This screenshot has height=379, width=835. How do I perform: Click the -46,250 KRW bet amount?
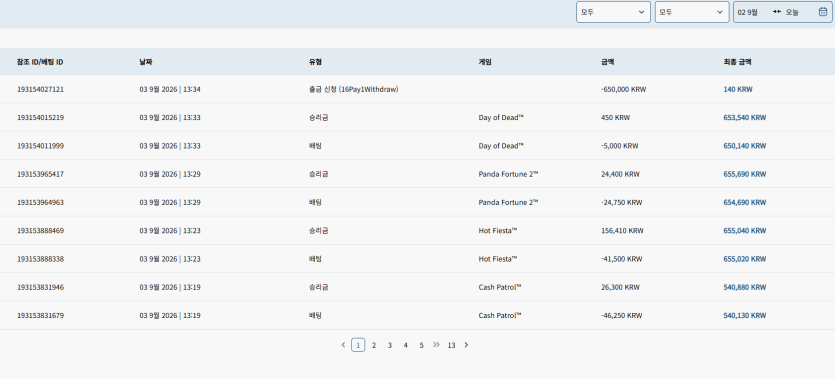[x=621, y=315]
